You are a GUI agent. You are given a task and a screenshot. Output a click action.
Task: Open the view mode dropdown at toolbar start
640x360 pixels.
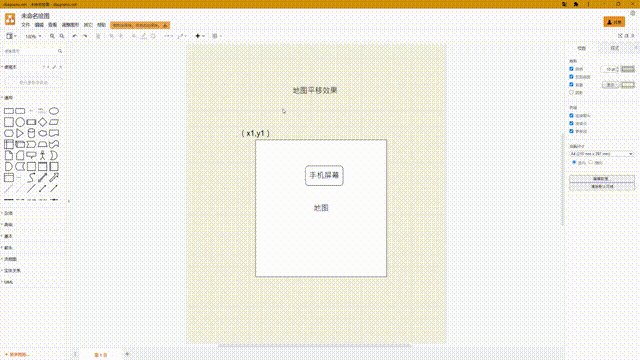[11, 36]
